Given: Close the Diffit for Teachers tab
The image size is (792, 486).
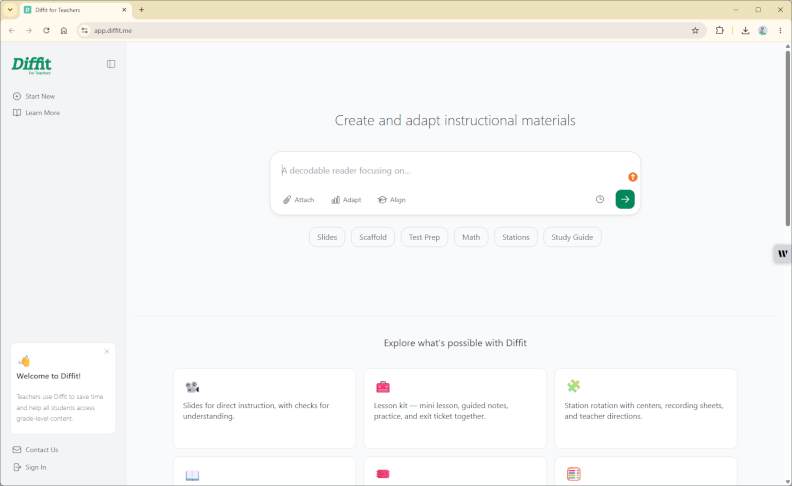Looking at the screenshot, I should pos(124,10).
